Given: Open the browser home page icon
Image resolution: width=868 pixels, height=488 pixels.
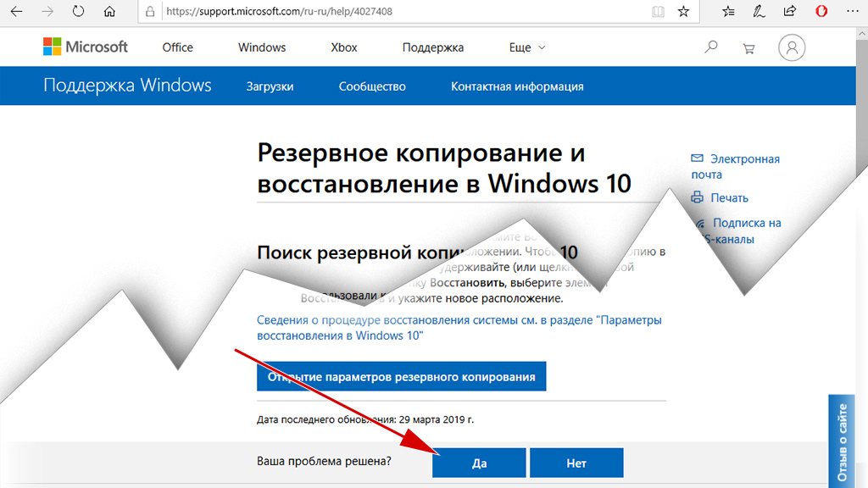Looking at the screenshot, I should coord(109,11).
